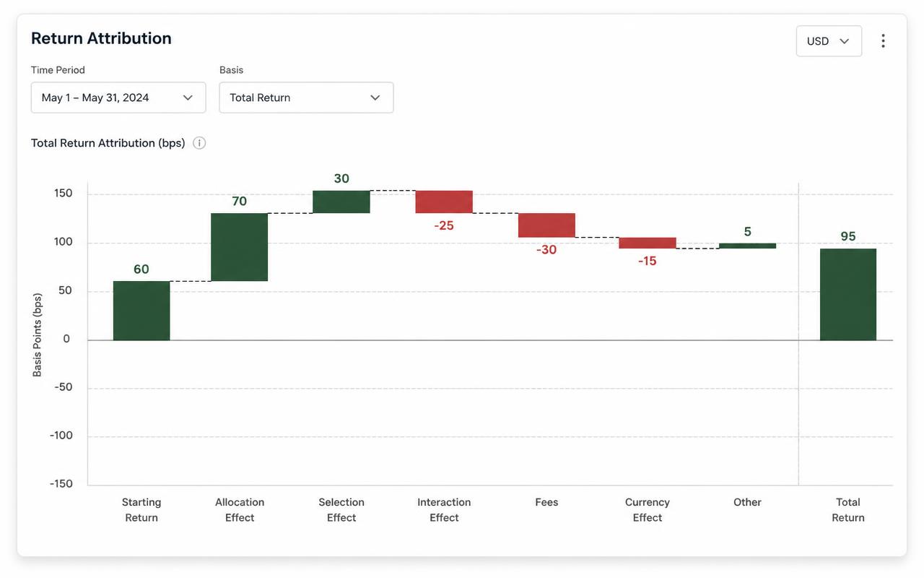Open the three-dot more options menu
Screen dimensions: 924x578
click(883, 41)
